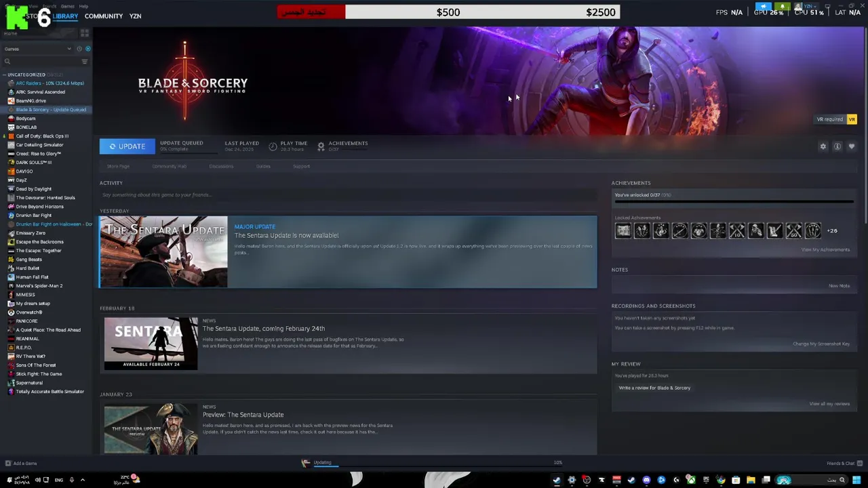Click Sons Of The Forest game icon

pos(11,365)
